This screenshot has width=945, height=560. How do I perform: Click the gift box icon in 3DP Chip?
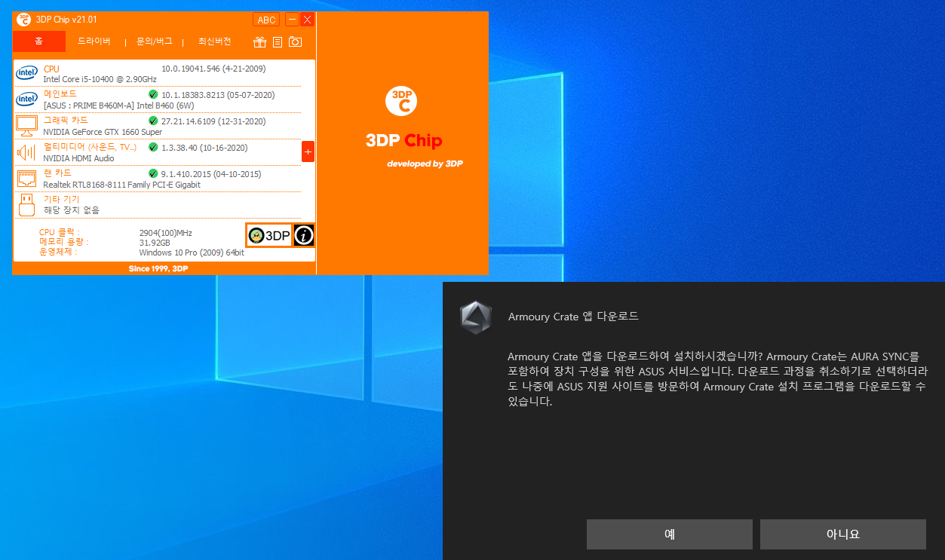[259, 42]
